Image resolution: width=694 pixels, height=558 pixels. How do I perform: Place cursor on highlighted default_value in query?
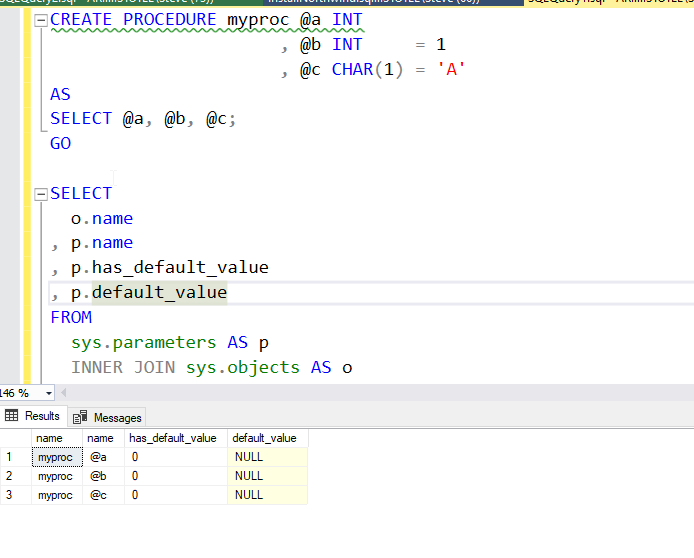[159, 293]
